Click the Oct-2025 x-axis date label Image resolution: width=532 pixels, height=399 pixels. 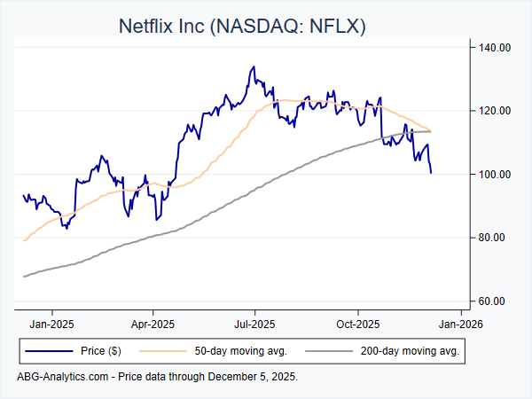pyautogui.click(x=357, y=323)
